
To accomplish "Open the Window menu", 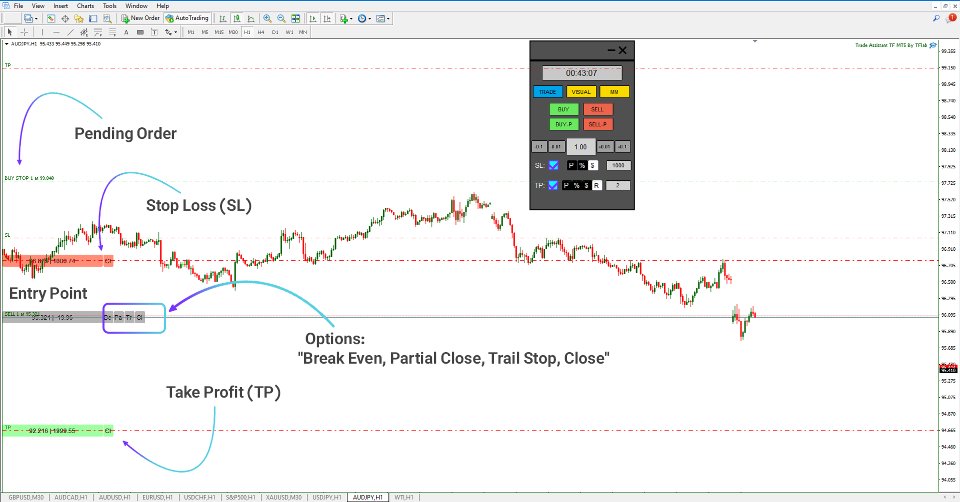I will click(x=136, y=6).
